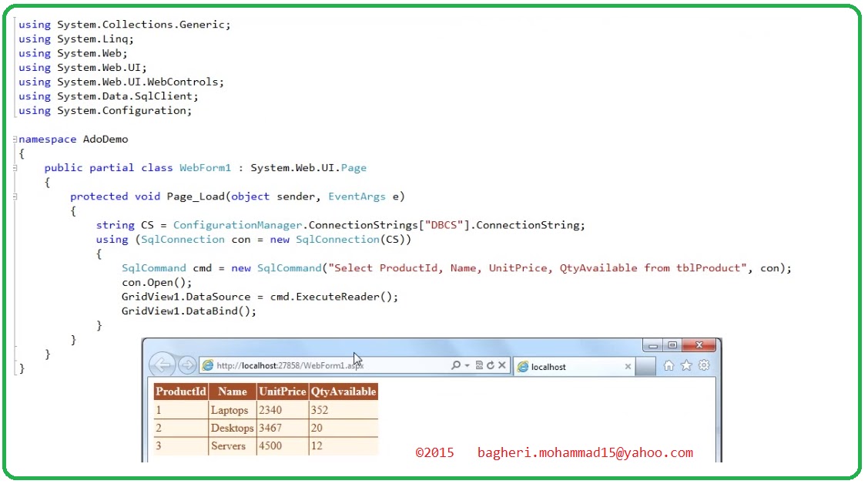868x484 pixels.
Task: Click the EventArgs type in Page_Load
Action: click(x=357, y=197)
